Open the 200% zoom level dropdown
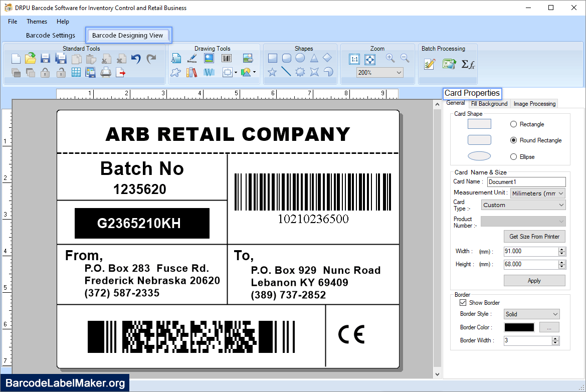This screenshot has width=586, height=392. (399, 72)
